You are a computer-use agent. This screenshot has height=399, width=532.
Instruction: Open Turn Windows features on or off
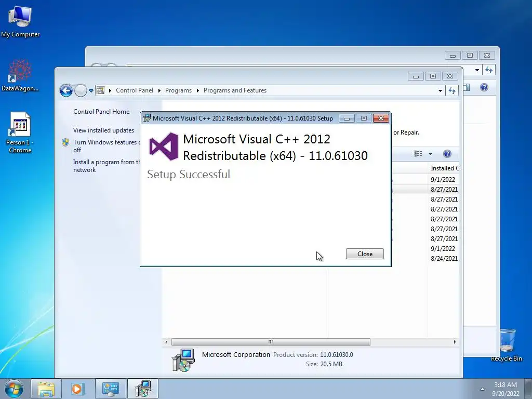coord(107,146)
